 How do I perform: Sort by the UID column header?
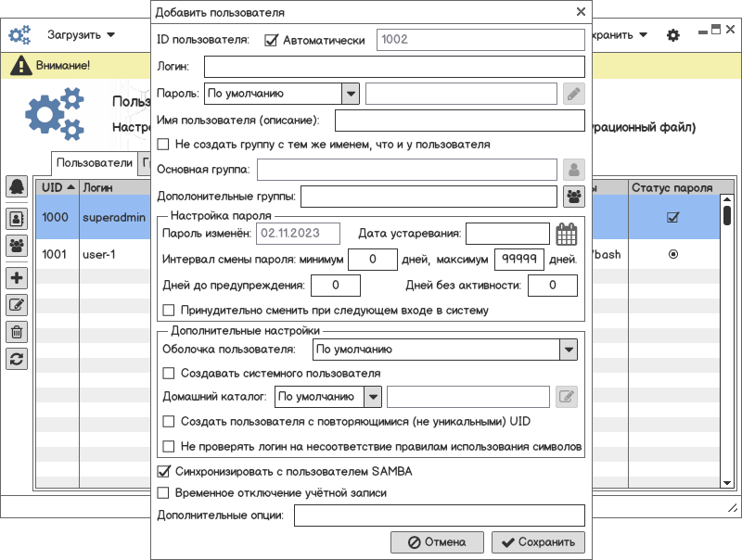click(x=58, y=188)
